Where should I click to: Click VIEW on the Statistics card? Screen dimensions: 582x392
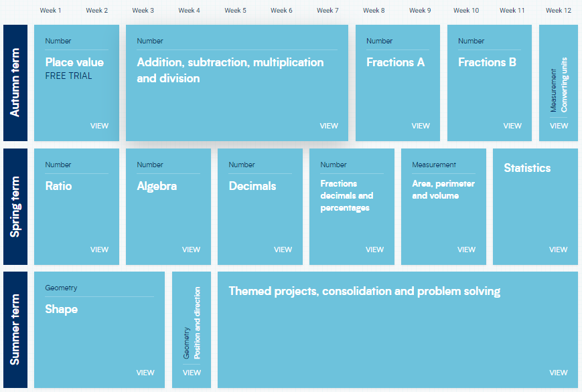tap(558, 250)
